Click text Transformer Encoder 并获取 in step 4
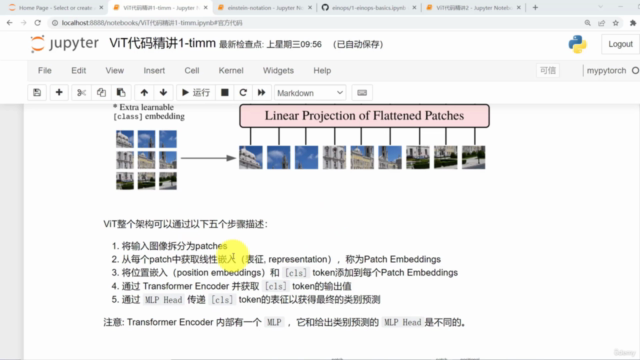The width and height of the screenshot is (640, 360). (x=201, y=286)
